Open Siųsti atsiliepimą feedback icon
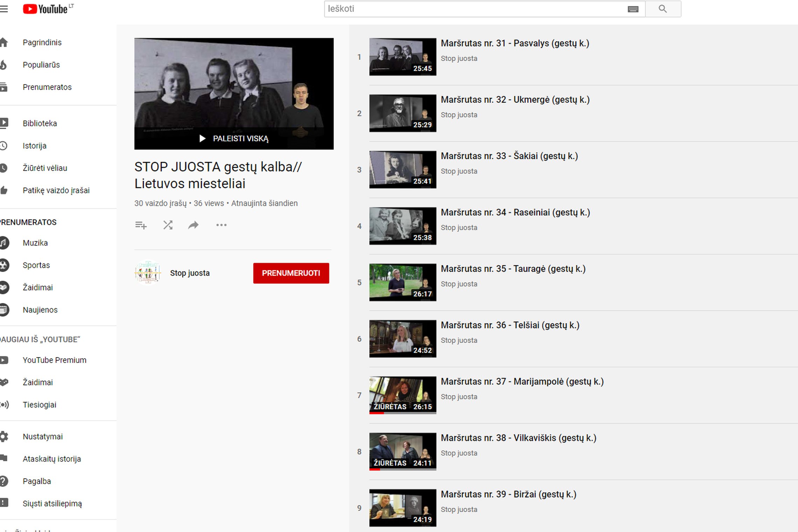The height and width of the screenshot is (532, 798). (3, 503)
